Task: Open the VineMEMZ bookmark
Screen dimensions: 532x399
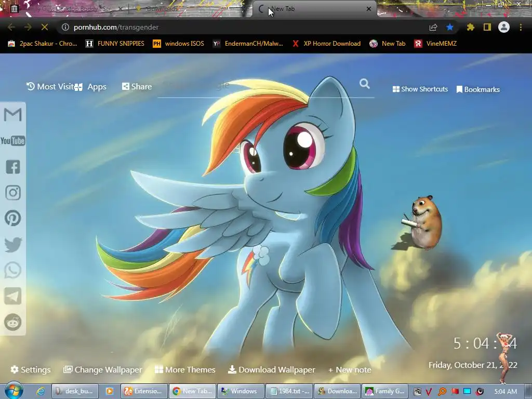Action: 436,44
